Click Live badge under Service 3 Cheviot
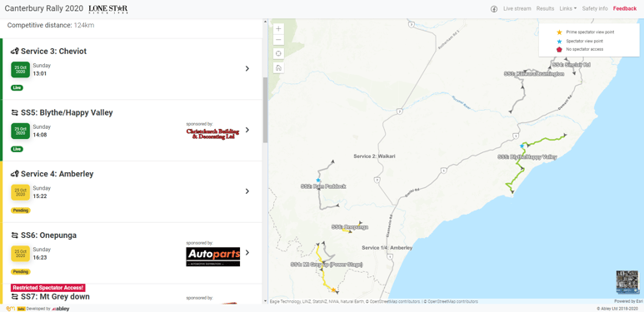This screenshot has height=312, width=644. [17, 87]
